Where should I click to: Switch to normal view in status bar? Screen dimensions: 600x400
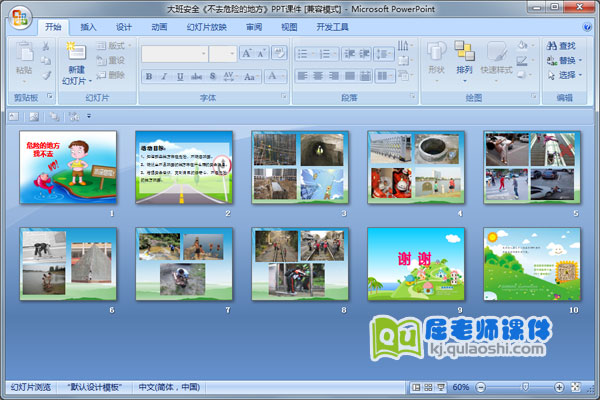[415, 387]
